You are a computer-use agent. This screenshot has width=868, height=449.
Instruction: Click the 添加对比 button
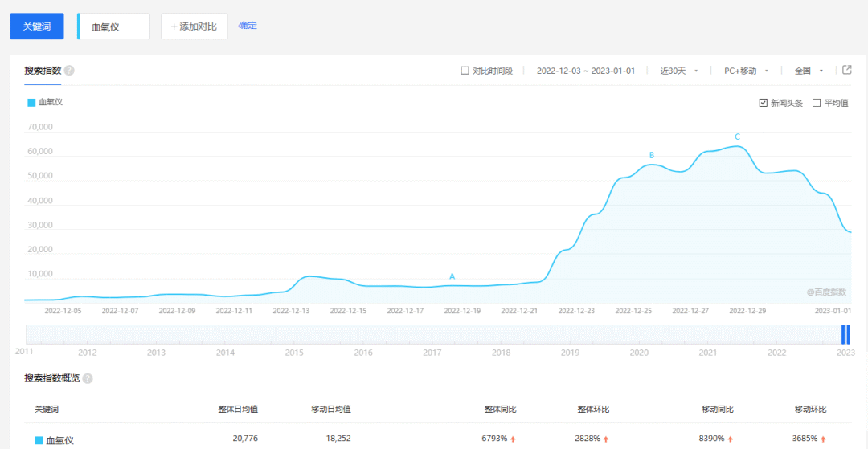point(194,27)
